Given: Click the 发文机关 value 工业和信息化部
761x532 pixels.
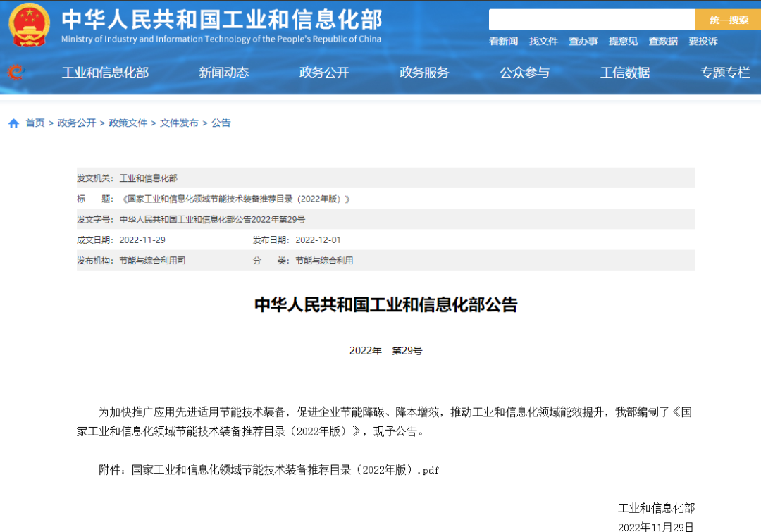Looking at the screenshot, I should (x=149, y=178).
